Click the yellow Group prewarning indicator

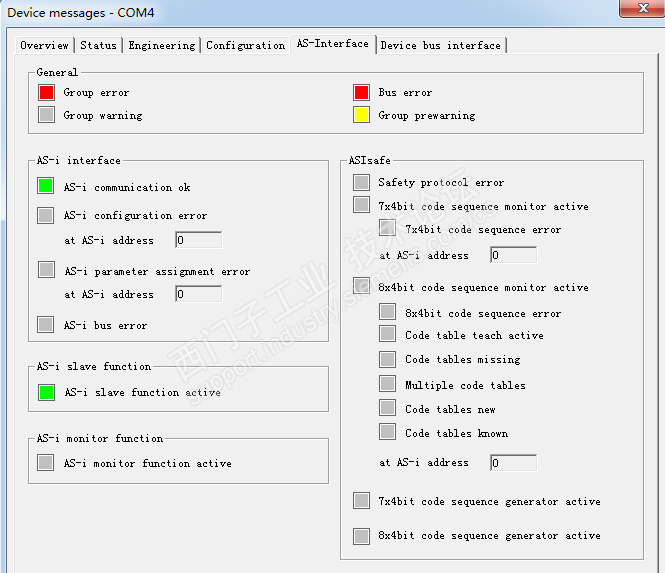(x=361, y=115)
